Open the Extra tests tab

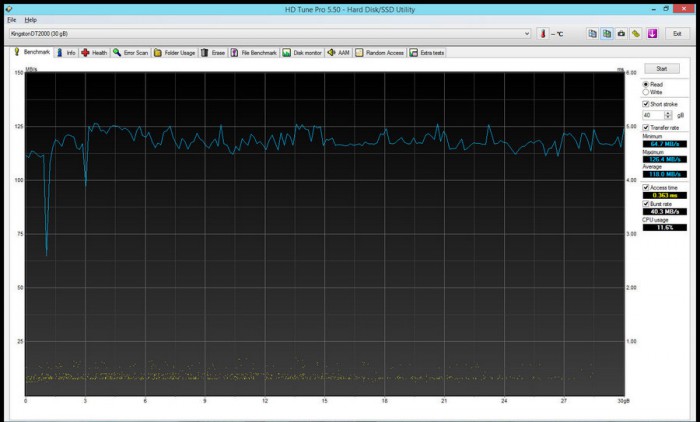tap(427, 53)
